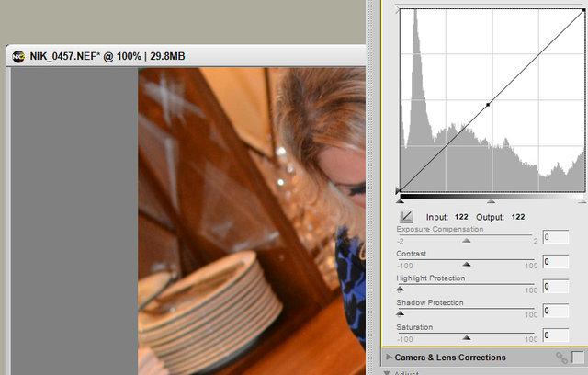Click the curve anchor point tool icon
Image resolution: width=588 pixels, height=375 pixels.
[406, 216]
